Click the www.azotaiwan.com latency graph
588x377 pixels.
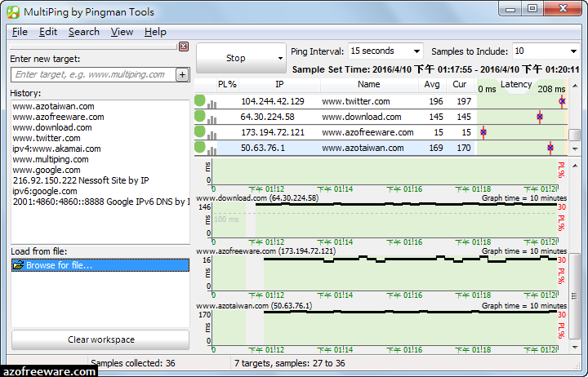[x=385, y=328]
